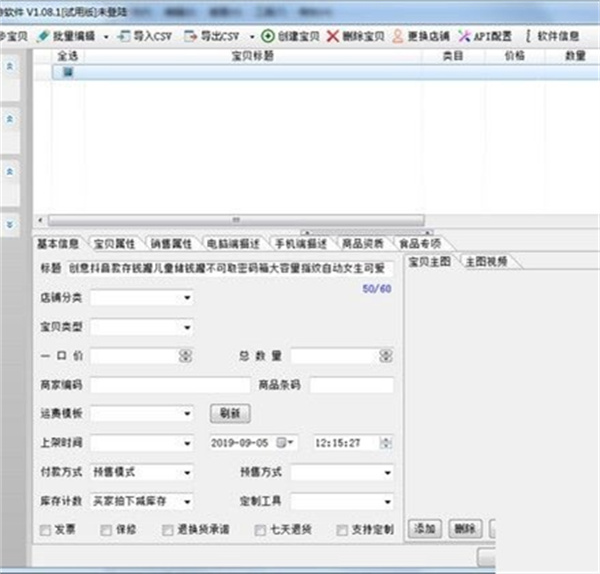The height and width of the screenshot is (574, 600).
Task: Click the green 创建宝贝 create icon
Action: 268,35
